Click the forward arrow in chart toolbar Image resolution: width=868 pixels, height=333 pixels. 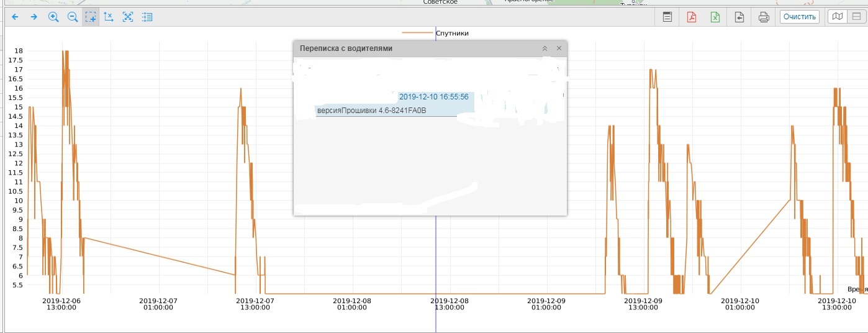34,17
